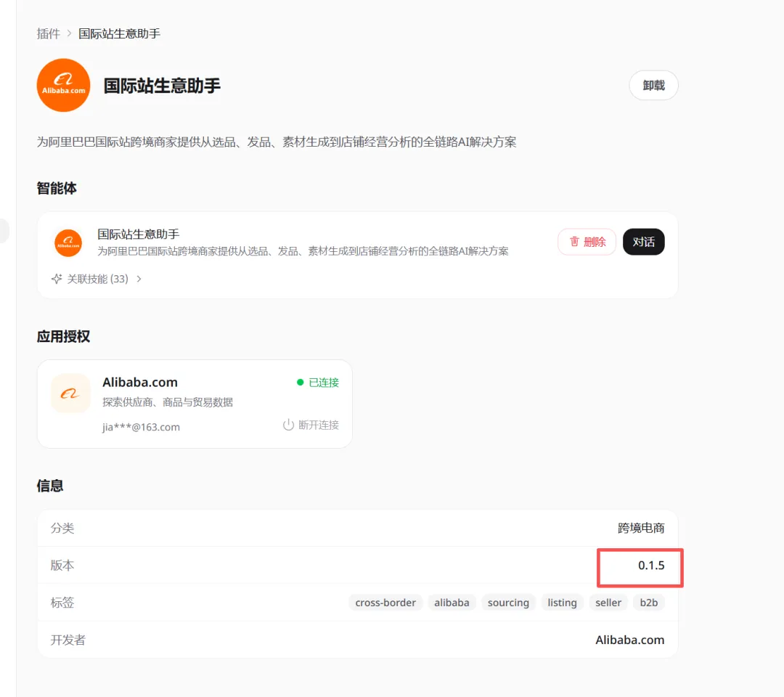This screenshot has height=697, width=784.
Task: Select the cross-border tag
Action: 385,603
